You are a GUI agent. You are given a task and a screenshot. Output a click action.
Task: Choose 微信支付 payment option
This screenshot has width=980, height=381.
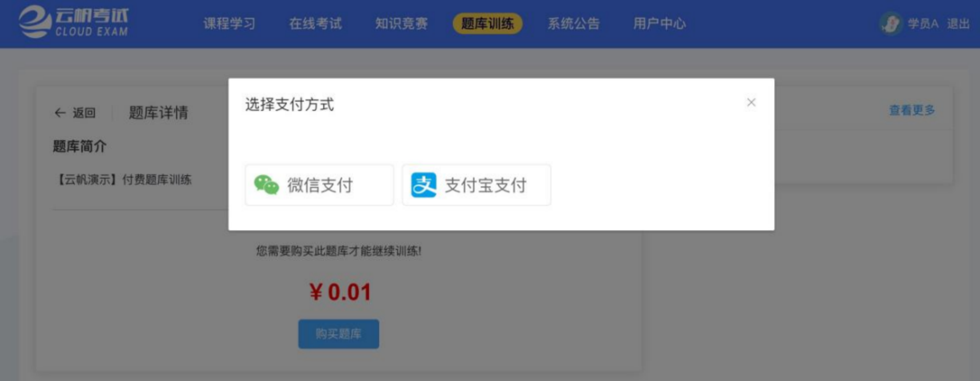[x=319, y=185]
